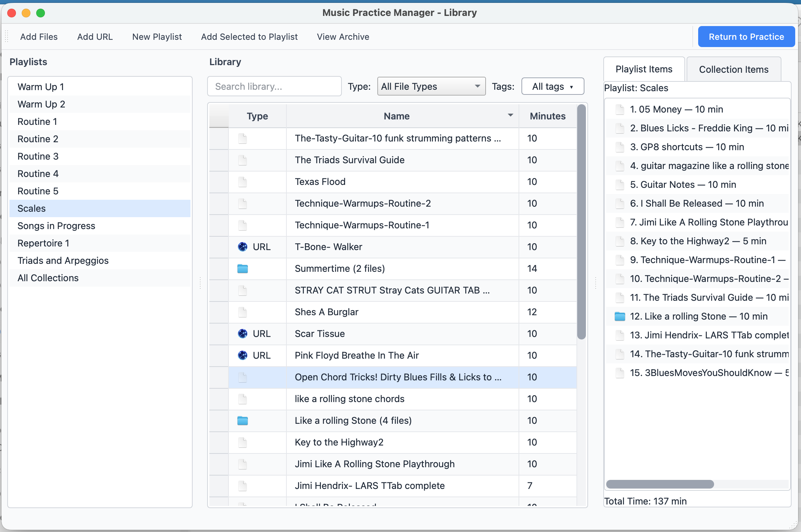801x532 pixels.
Task: Click the URL globe icon for T-Bone- Walker
Action: point(243,247)
